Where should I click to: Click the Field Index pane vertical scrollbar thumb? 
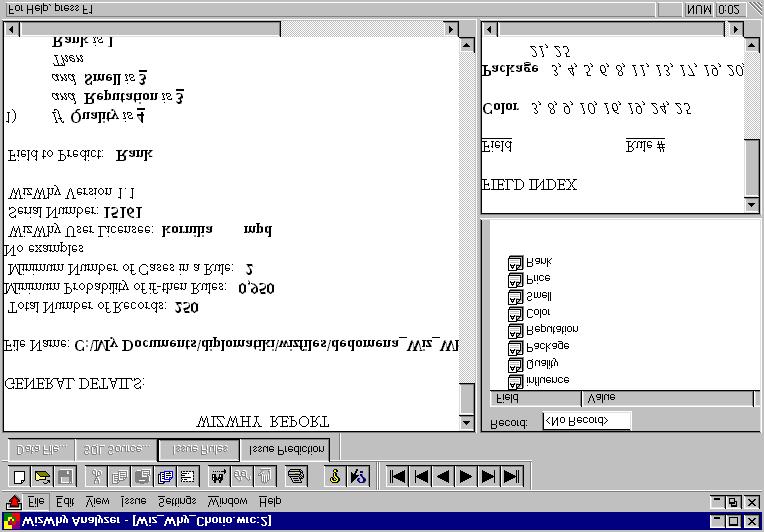752,168
